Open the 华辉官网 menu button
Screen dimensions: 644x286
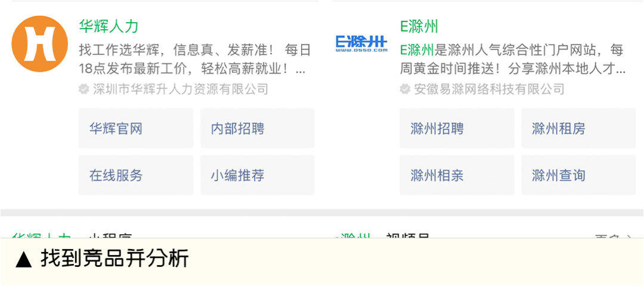coord(135,128)
